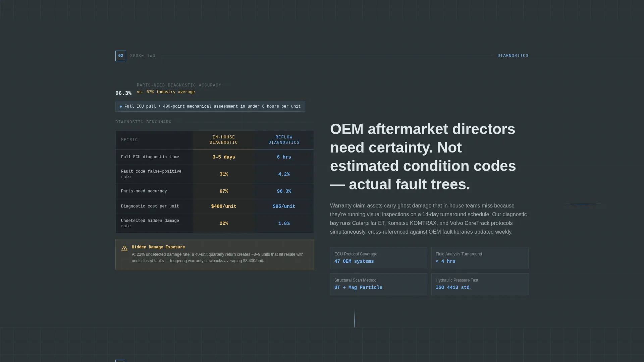The width and height of the screenshot is (644, 362).
Task: Click the blue bullet dot before Full ECU pull
Action: 121,107
